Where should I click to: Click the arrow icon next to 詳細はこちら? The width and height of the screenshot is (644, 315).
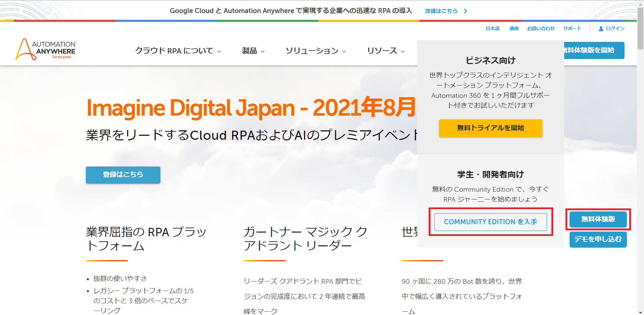466,11
